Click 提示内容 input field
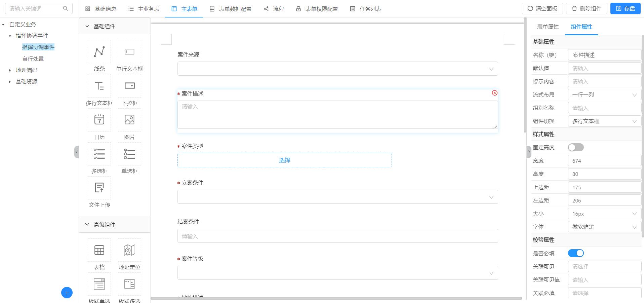The height and width of the screenshot is (303, 644). (x=604, y=81)
